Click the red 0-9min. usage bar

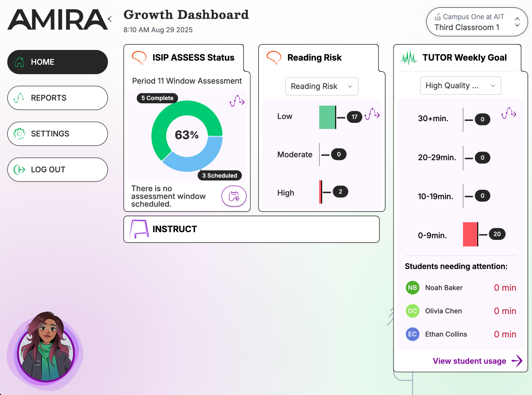coord(470,234)
